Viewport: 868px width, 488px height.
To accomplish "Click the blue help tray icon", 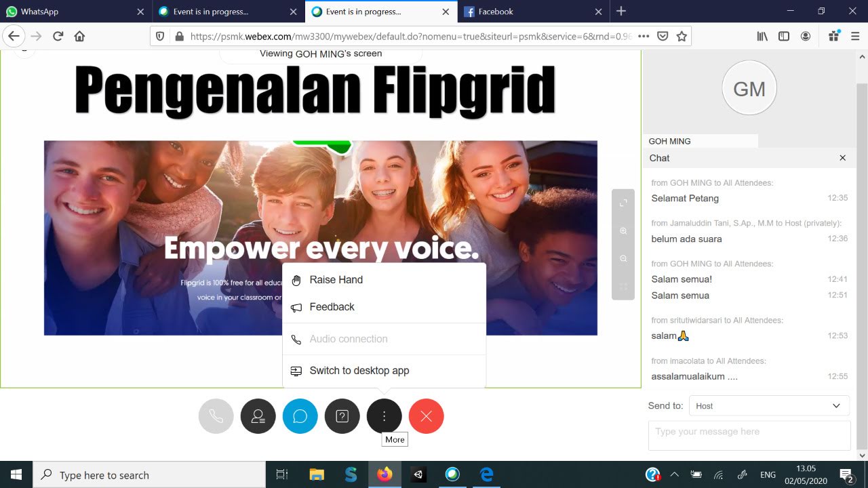I will (653, 474).
